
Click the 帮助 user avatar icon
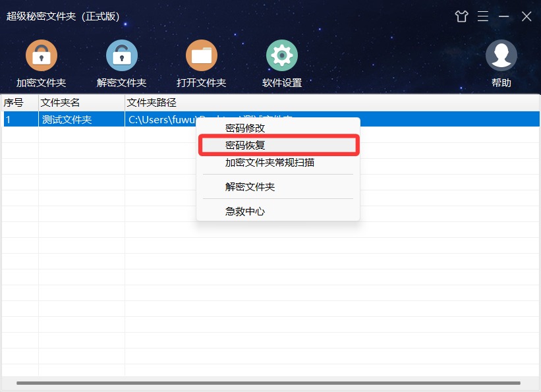point(501,55)
